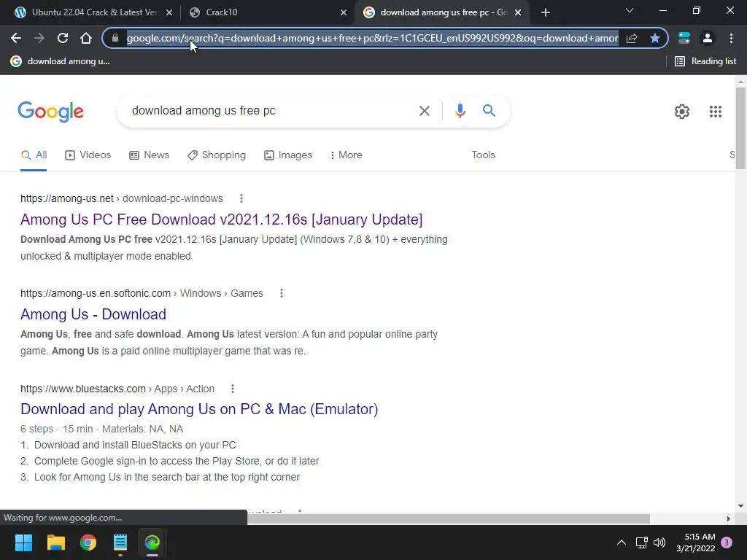Viewport: 747px width, 560px height.
Task: Click the among-us.net URL breadcrumb
Action: click(122, 198)
